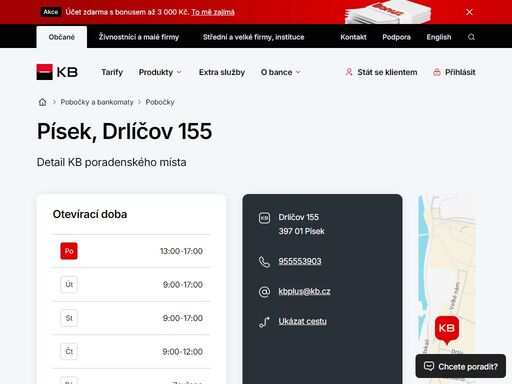
Task: Expand the O bance dropdown
Action: 281,72
